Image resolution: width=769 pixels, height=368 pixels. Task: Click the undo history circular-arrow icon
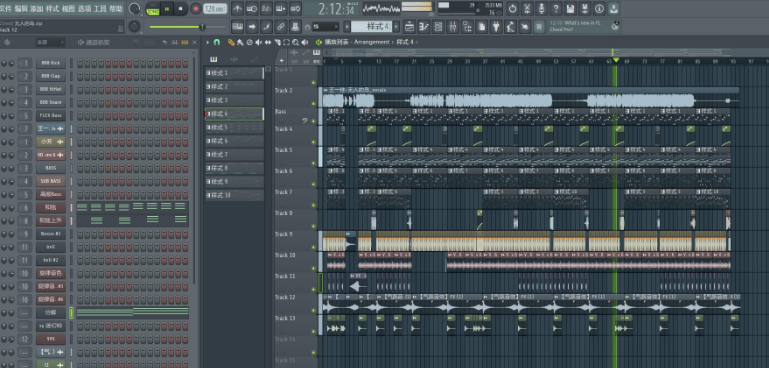click(x=513, y=8)
